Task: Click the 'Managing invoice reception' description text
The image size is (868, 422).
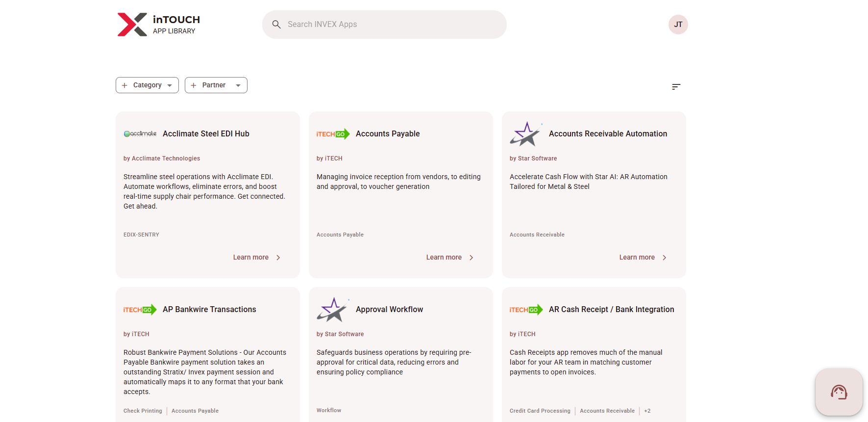Action: (398, 182)
